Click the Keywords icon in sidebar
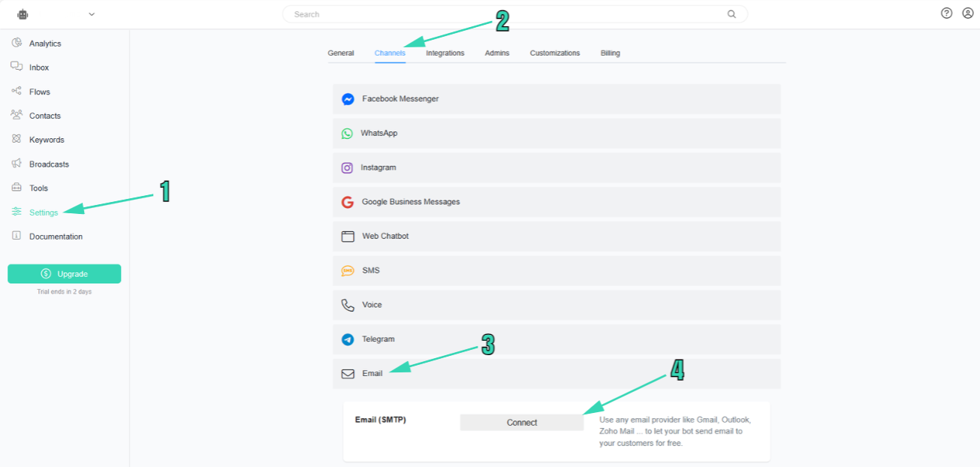Image resolution: width=980 pixels, height=467 pixels. pyautogui.click(x=17, y=139)
